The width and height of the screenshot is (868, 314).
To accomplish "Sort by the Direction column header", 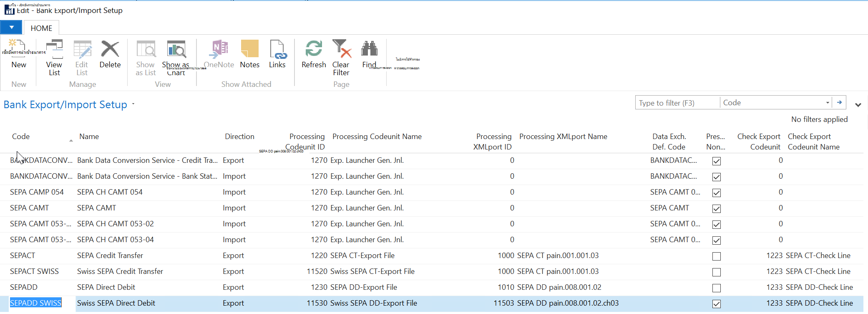I will click(x=239, y=137).
